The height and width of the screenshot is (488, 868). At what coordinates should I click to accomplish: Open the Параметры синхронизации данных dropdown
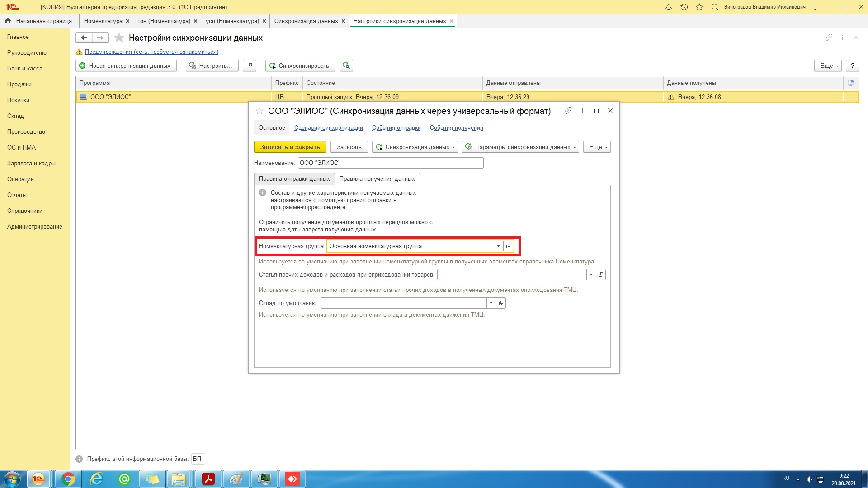[520, 147]
